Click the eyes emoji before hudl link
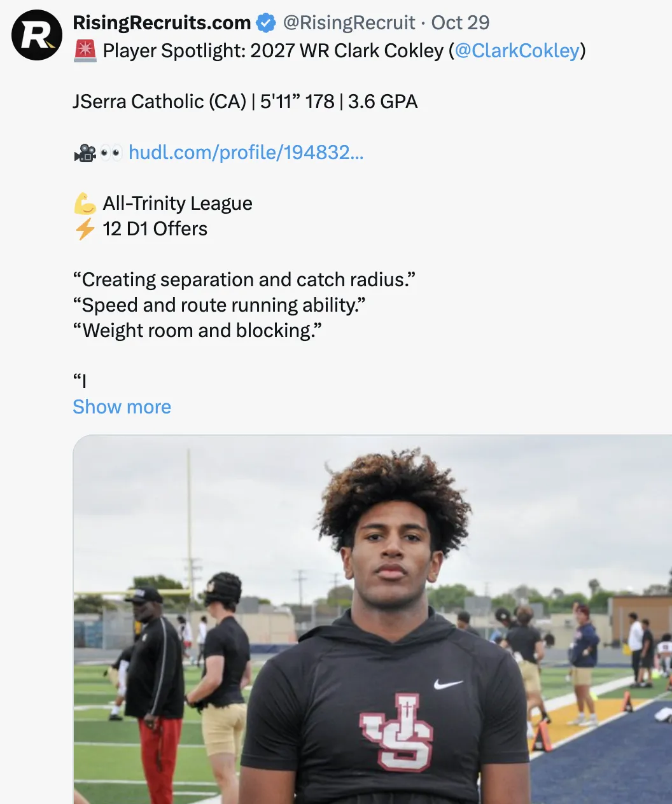672x804 pixels. 111,153
